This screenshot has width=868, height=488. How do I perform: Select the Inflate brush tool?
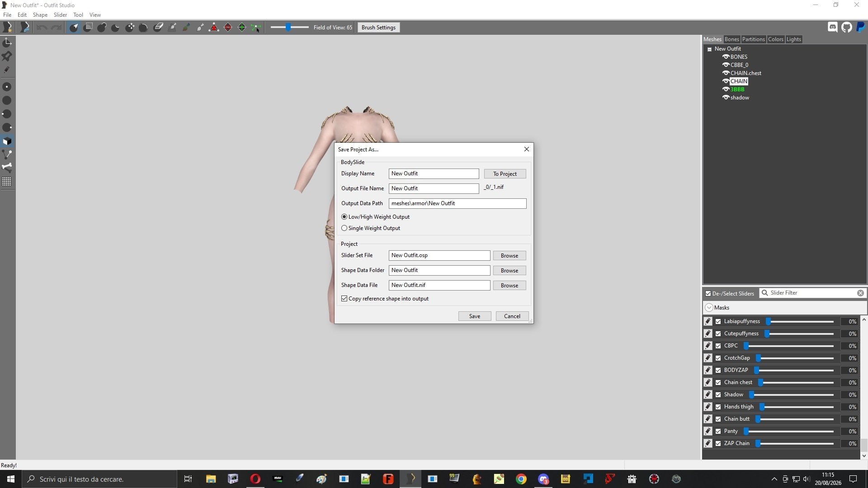coord(102,28)
